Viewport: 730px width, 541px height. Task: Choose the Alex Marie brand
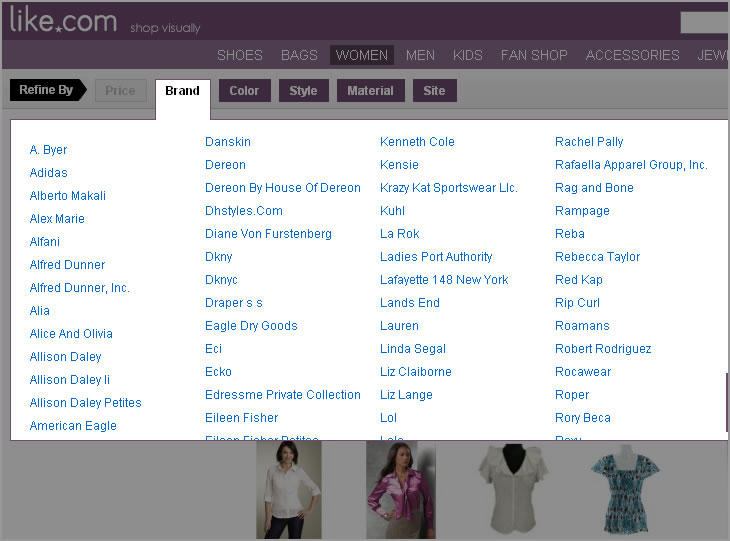pos(57,219)
